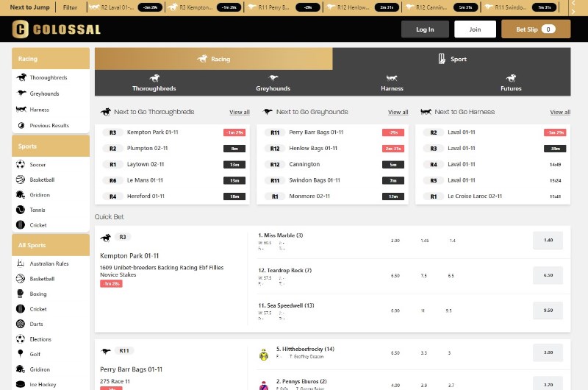Open R2 Plumpton 02-11 race
Image resolution: width=588 pixels, height=390 pixels.
173,148
